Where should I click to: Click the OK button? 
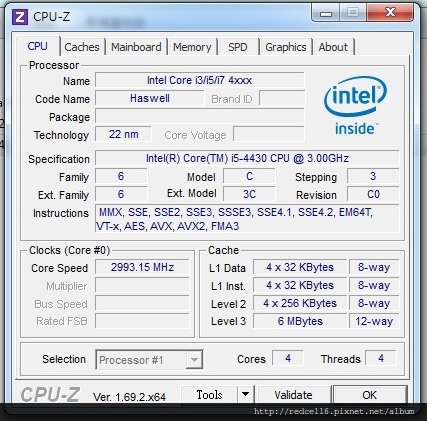[370, 395]
